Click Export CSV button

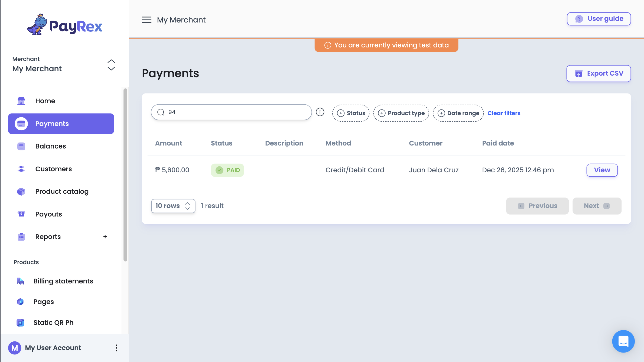coord(599,73)
